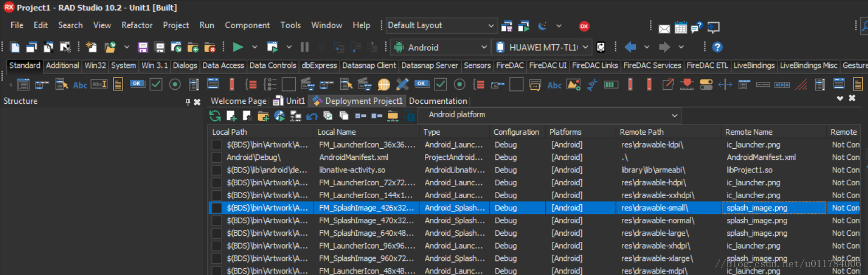868x275 pixels.
Task: Click the device refresh icon beside HUAWEI
Action: pyautogui.click(x=601, y=47)
